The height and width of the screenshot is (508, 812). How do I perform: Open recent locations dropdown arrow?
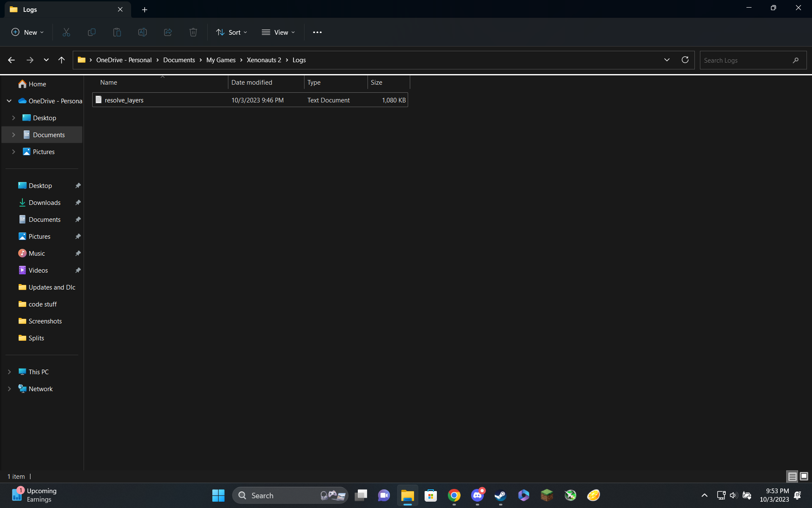tap(46, 60)
